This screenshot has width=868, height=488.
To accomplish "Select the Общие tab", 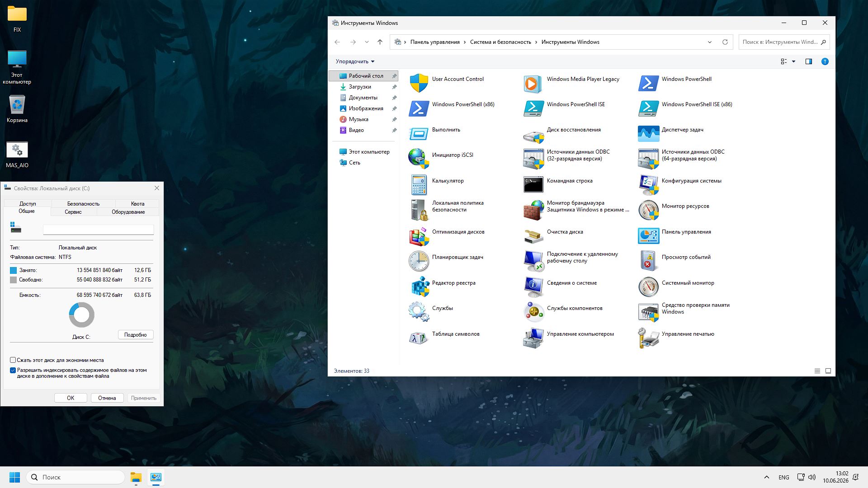I will click(27, 211).
